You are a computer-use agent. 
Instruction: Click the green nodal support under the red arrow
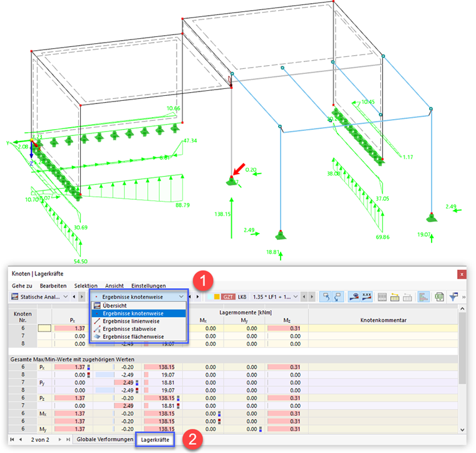[231, 181]
